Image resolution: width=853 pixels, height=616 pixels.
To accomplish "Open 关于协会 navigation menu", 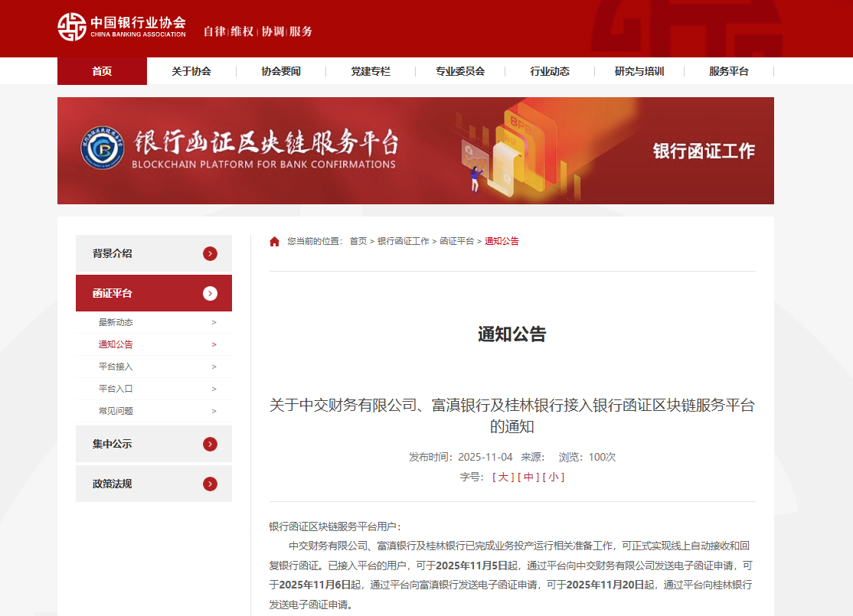I will [x=191, y=71].
